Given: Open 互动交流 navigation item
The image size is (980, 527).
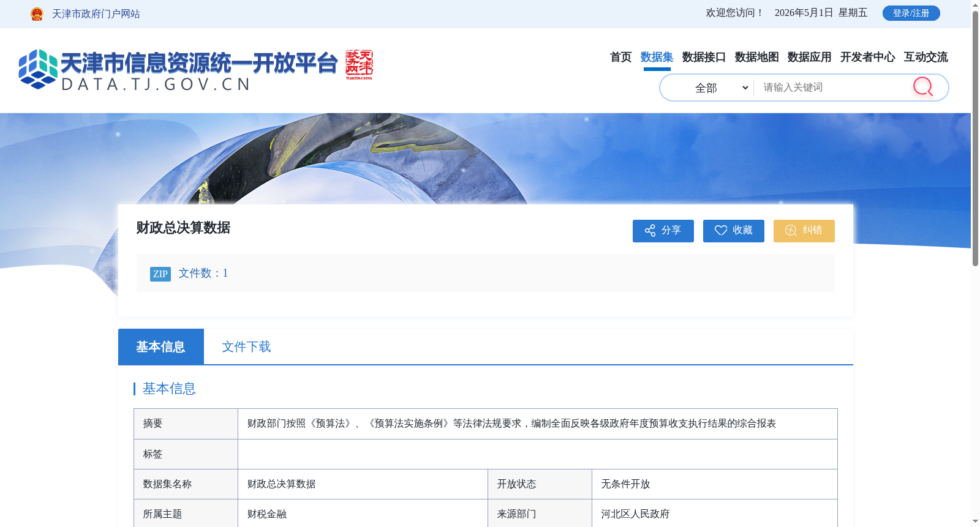Looking at the screenshot, I should (925, 57).
